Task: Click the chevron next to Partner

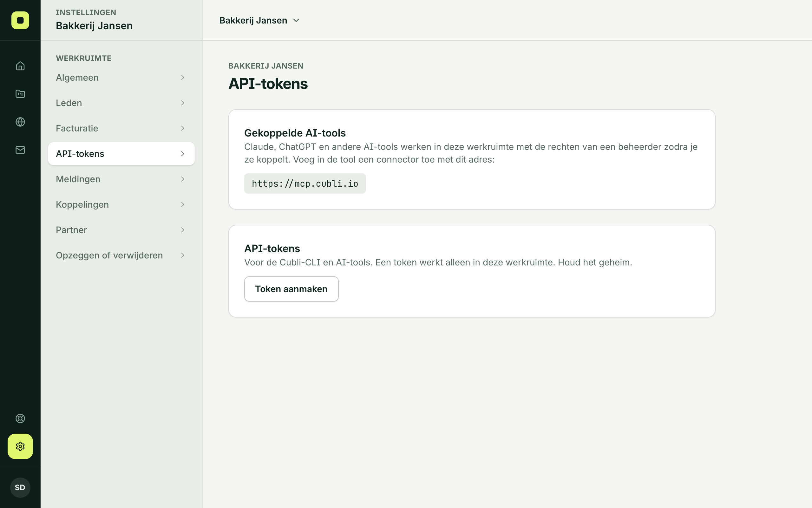Action: [x=182, y=230]
